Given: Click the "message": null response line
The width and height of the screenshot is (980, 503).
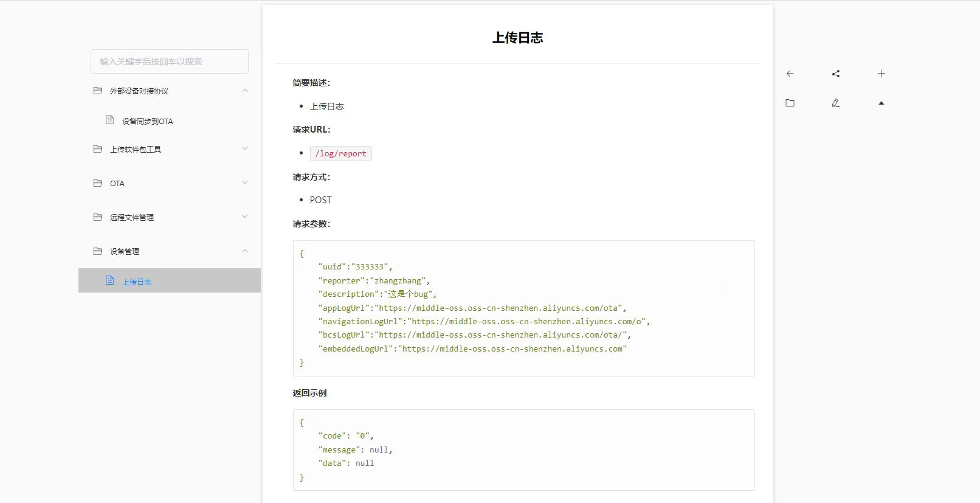Looking at the screenshot, I should coord(356,450).
